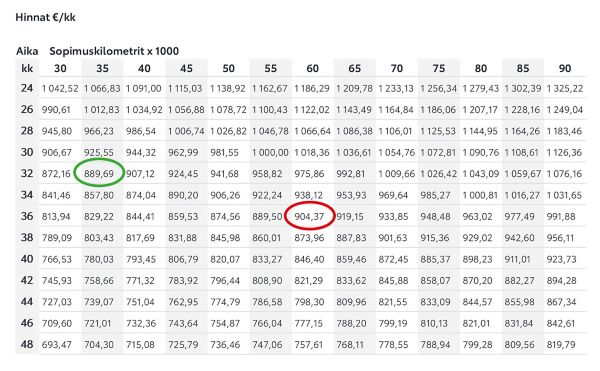Click the Hinnat €/kk heading
The image size is (600, 371).
[46, 17]
